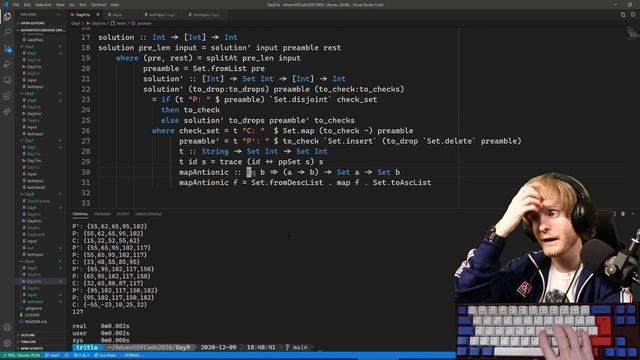Open the .gitignore file in explorer
This screenshot has width=640, height=360.
pos(33,308)
